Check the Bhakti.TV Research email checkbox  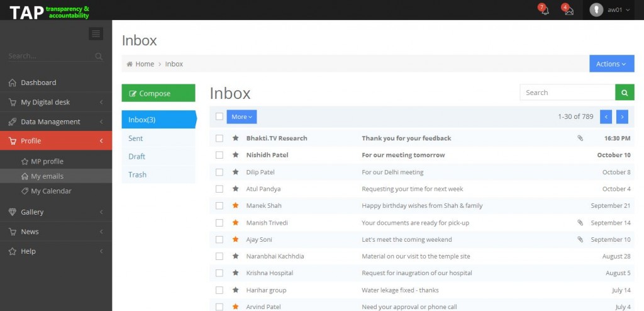pos(219,139)
